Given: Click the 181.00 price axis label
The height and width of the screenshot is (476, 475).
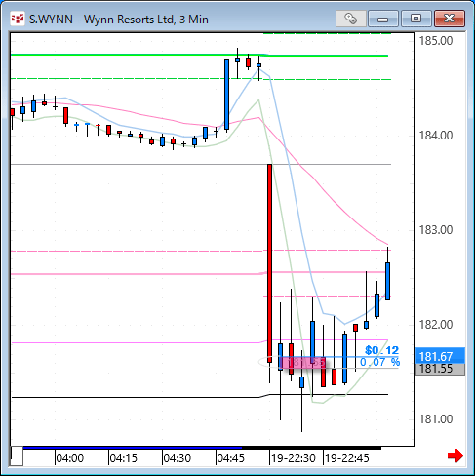Looking at the screenshot, I should [x=436, y=419].
